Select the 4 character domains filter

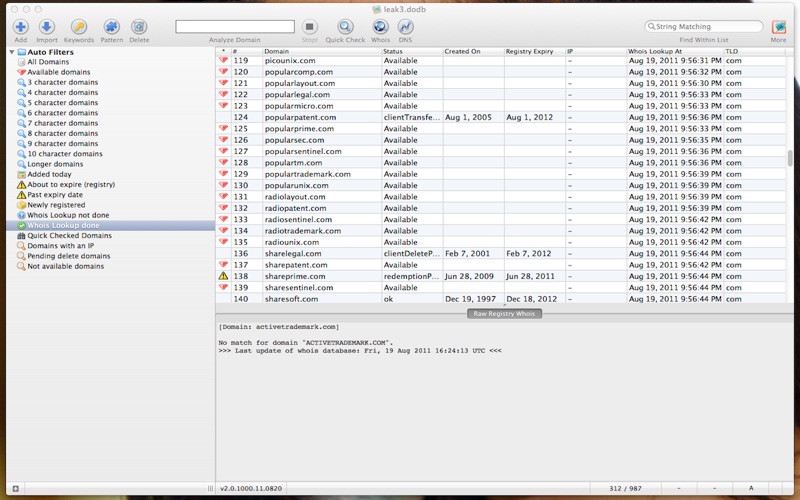coord(62,92)
